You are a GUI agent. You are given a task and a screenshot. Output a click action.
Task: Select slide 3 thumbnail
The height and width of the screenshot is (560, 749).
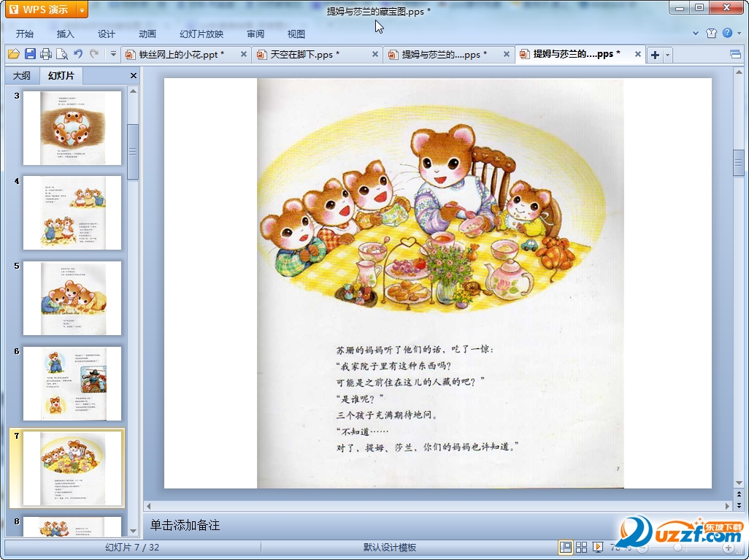point(72,128)
